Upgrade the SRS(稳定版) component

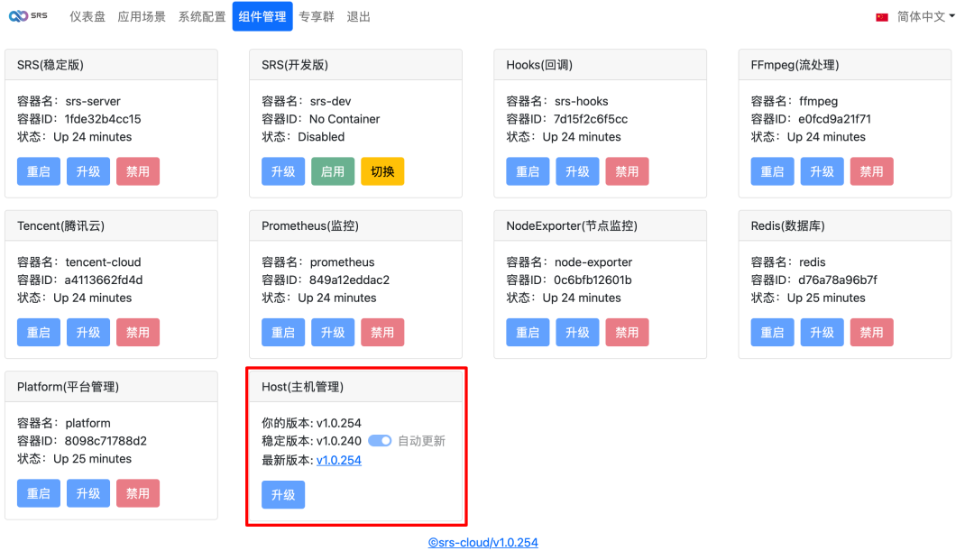[x=88, y=171]
